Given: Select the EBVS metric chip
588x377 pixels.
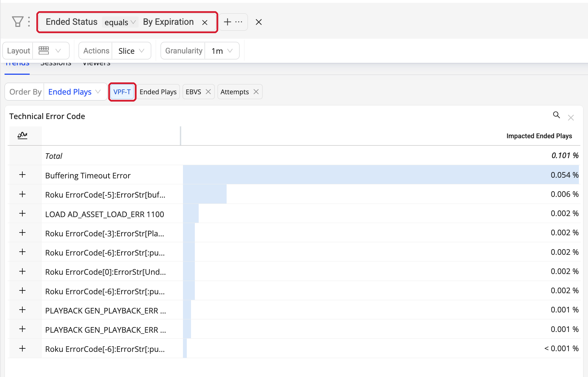Looking at the screenshot, I should pyautogui.click(x=193, y=92).
